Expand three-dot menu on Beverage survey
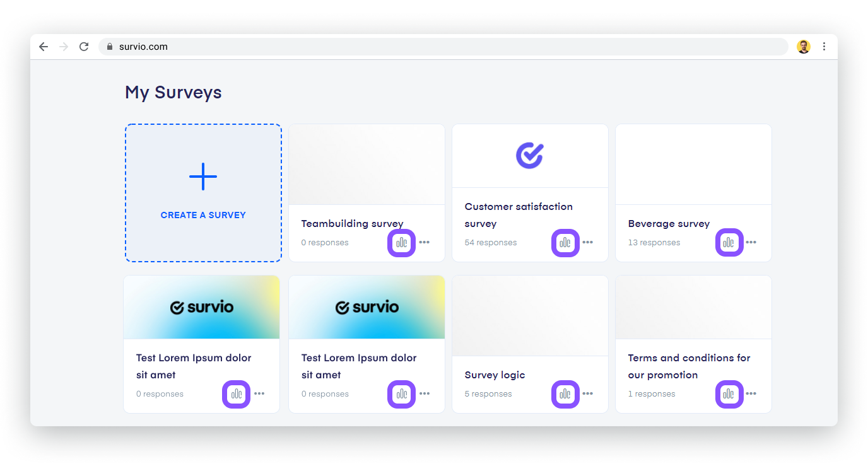Screen dimensions: 868x471 (751, 242)
